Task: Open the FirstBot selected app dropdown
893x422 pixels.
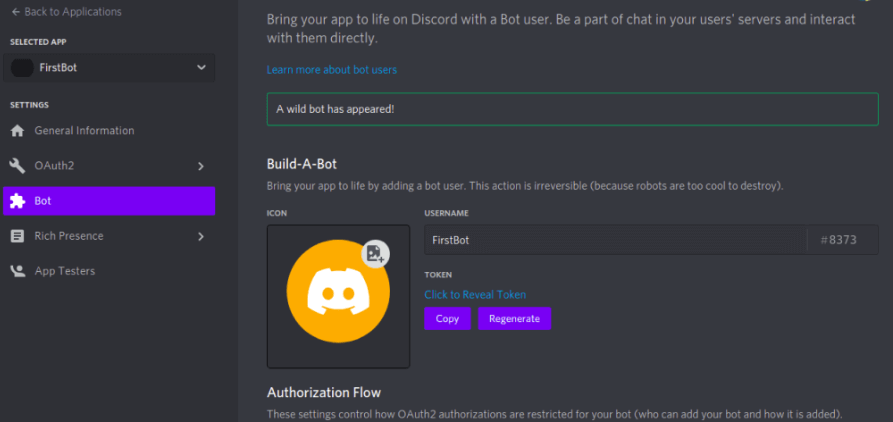Action: point(109,68)
